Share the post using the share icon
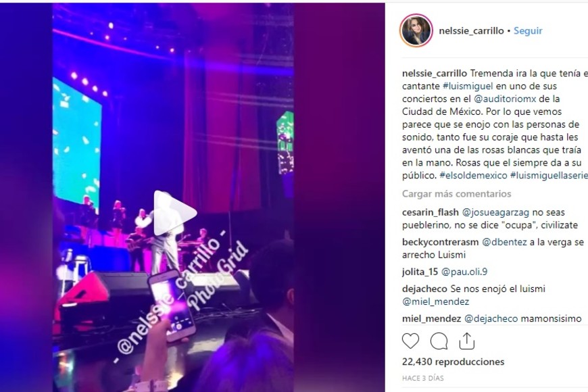The image size is (588, 392). [467, 341]
